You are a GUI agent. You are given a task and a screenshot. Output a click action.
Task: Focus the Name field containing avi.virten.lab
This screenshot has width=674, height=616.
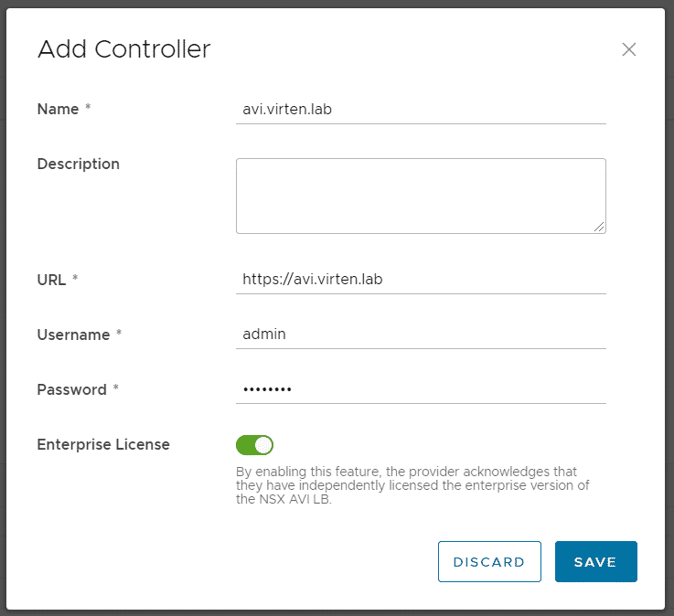[421, 110]
